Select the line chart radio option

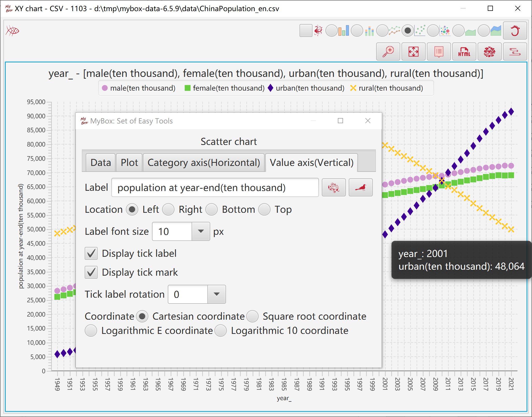coord(382,31)
